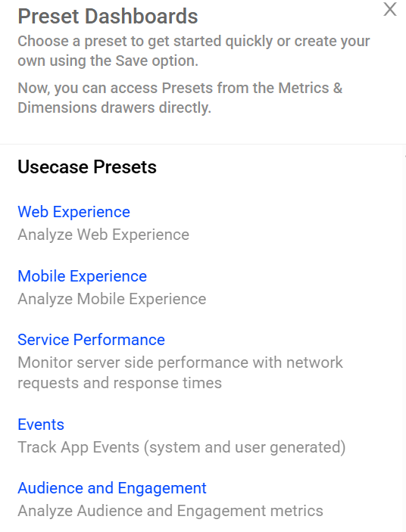Click Analyze Audience and Engagement metrics text
Viewport: 406px width, 532px height.
[x=170, y=511]
